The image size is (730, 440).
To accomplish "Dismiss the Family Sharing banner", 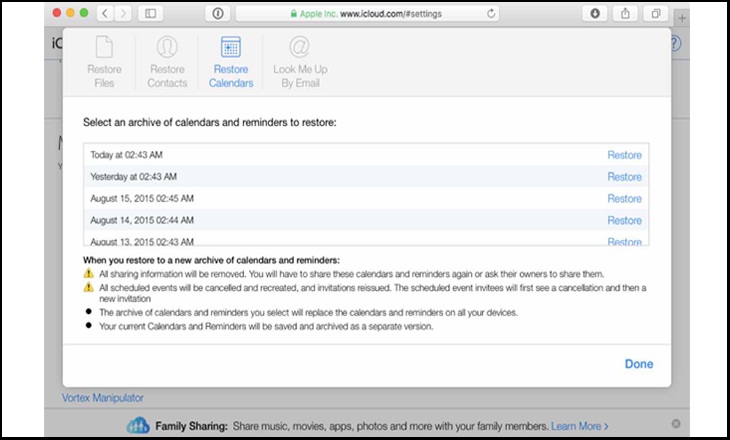I will pyautogui.click(x=676, y=424).
